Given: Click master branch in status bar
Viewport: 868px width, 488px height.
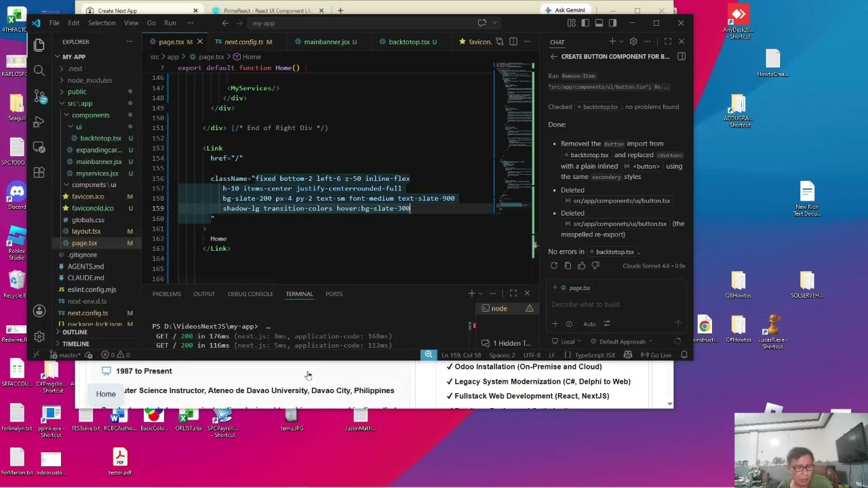Looking at the screenshot, I should [x=66, y=355].
